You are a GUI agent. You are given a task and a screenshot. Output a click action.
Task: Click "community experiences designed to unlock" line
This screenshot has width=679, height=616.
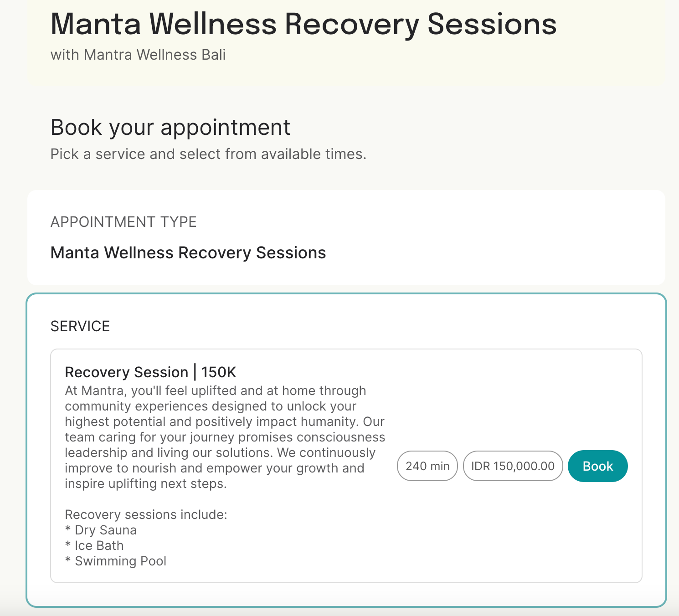210,406
